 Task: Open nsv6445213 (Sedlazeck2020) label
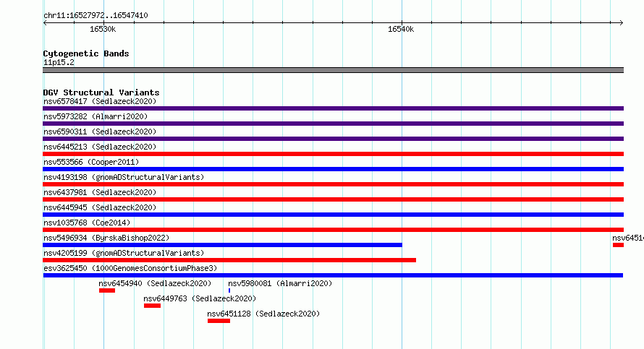100,147
